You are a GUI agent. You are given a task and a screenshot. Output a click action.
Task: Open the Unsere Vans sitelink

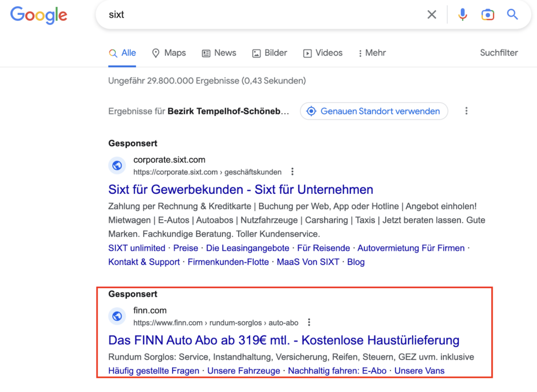click(419, 371)
